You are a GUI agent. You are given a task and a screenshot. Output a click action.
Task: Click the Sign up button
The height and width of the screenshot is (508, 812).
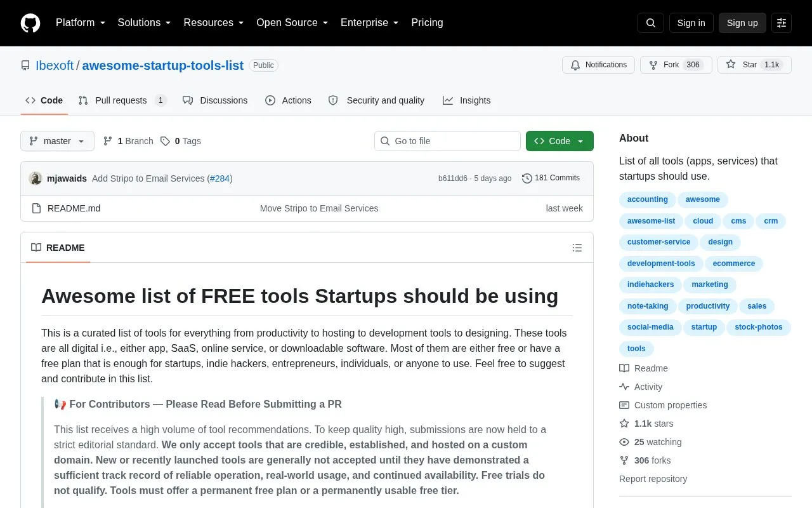pos(742,23)
